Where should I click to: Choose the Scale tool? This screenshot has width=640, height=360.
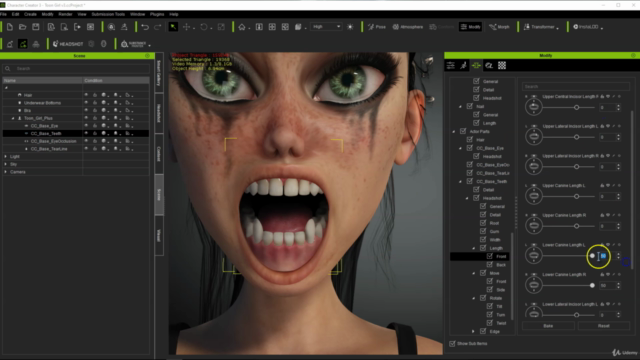(221, 27)
